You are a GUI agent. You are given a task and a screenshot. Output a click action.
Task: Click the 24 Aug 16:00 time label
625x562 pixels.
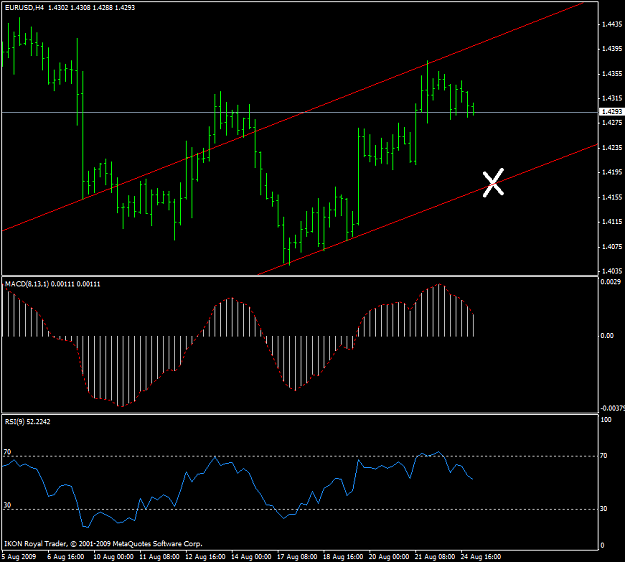pos(481,556)
